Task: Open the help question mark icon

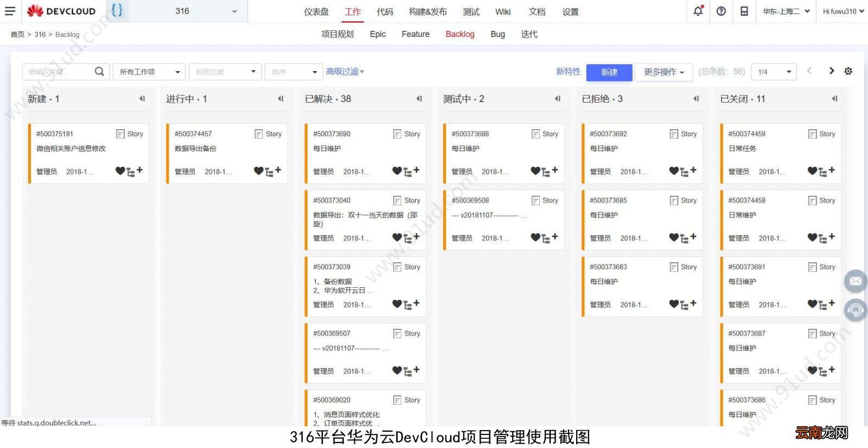Action: [721, 11]
